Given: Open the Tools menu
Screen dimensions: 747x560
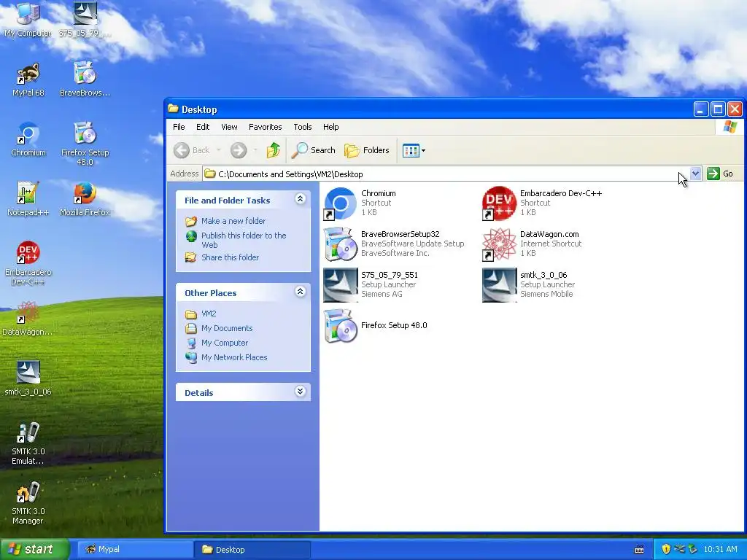Looking at the screenshot, I should (x=303, y=127).
